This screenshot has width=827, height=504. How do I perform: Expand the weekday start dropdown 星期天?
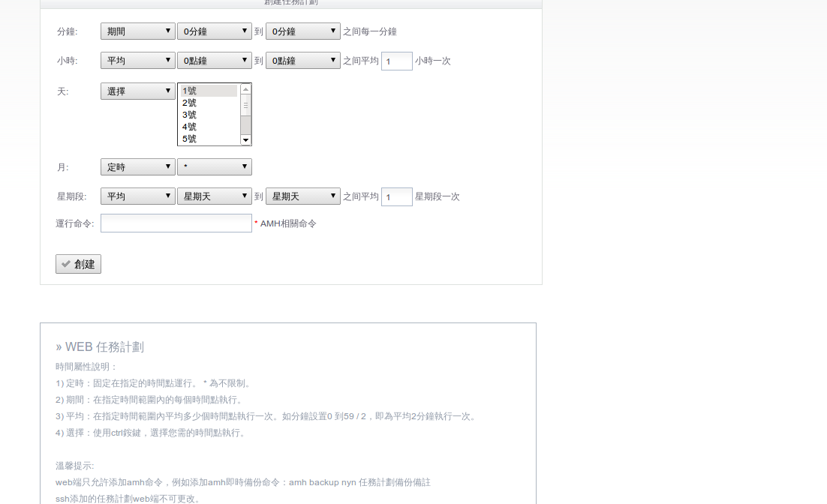click(x=215, y=196)
